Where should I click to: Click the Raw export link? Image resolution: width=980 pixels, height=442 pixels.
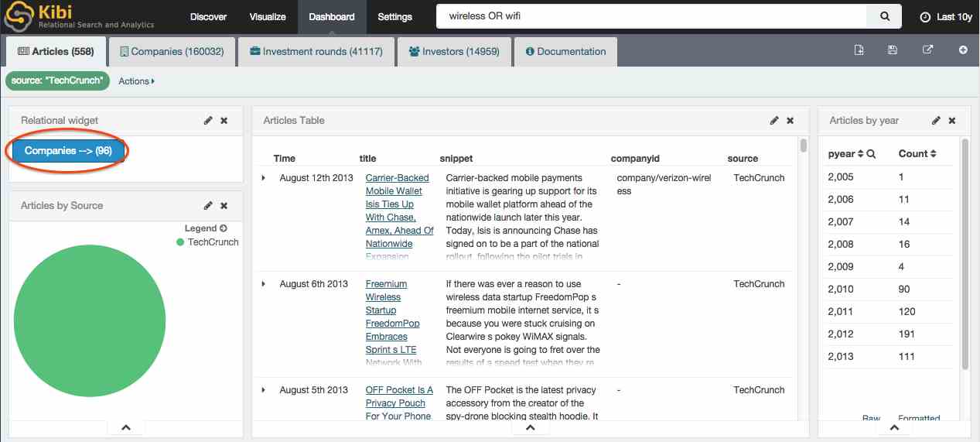click(x=871, y=419)
